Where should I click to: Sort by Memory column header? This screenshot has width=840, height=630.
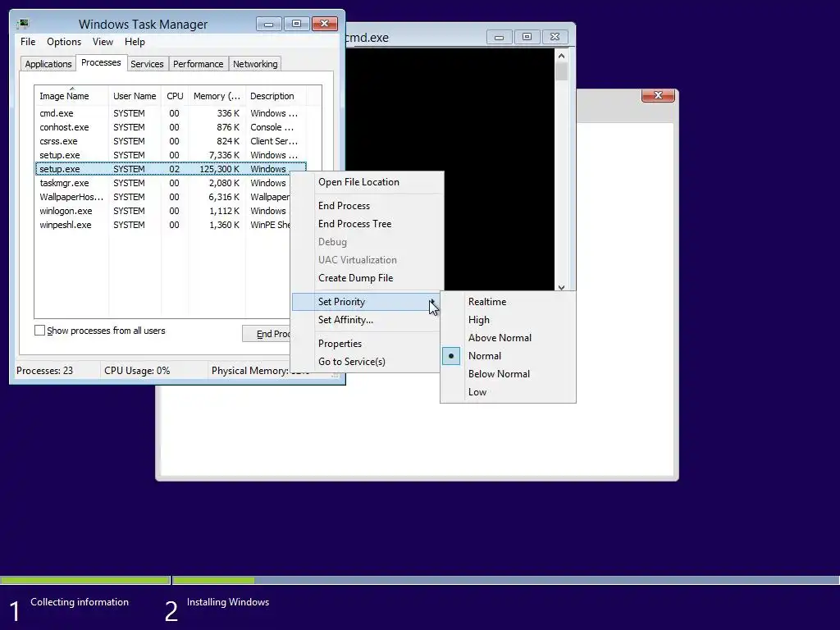217,96
